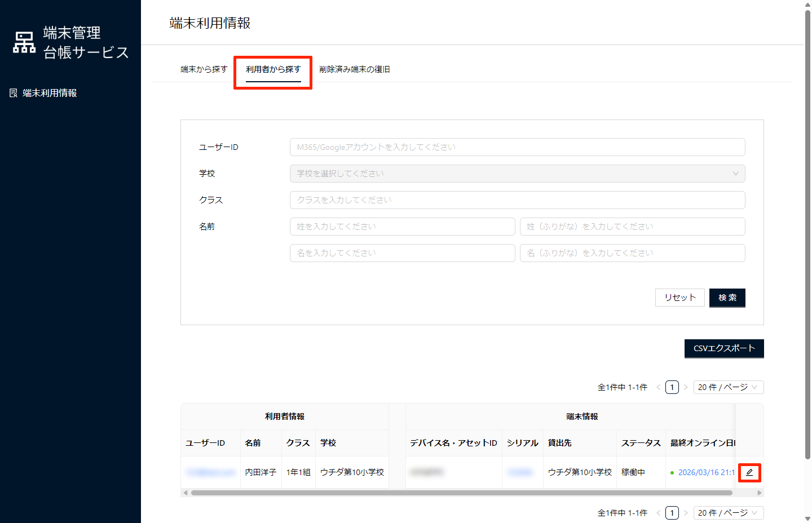Viewport: 812px width, 523px height.
Task: Open the 削除済み端末の復旧 tab
Action: (355, 69)
